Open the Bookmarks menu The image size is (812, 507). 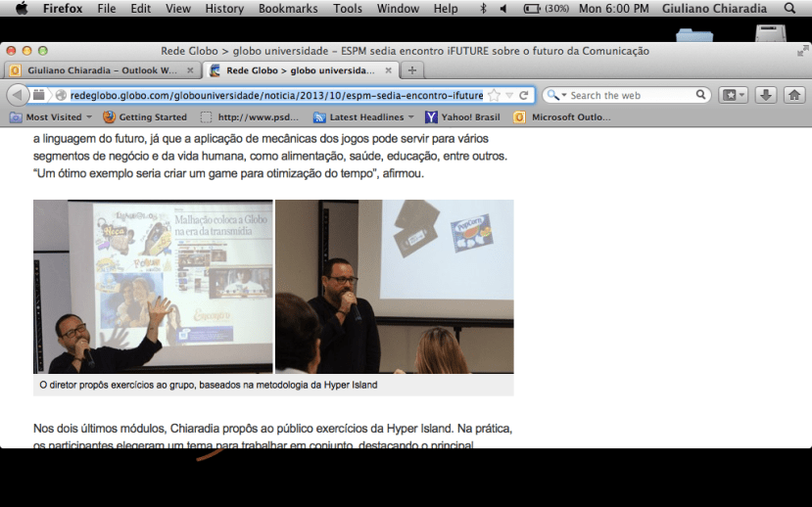[288, 8]
